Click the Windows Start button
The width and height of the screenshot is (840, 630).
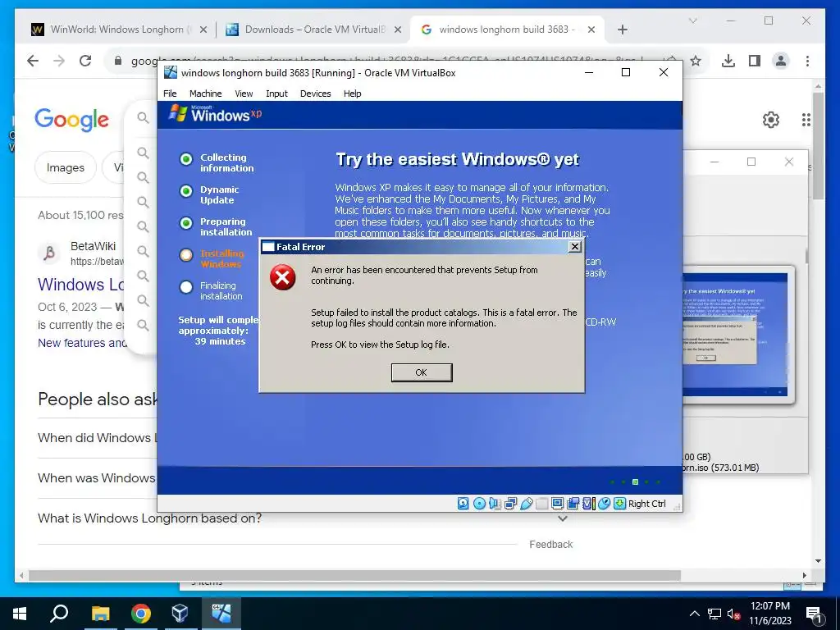pyautogui.click(x=20, y=614)
